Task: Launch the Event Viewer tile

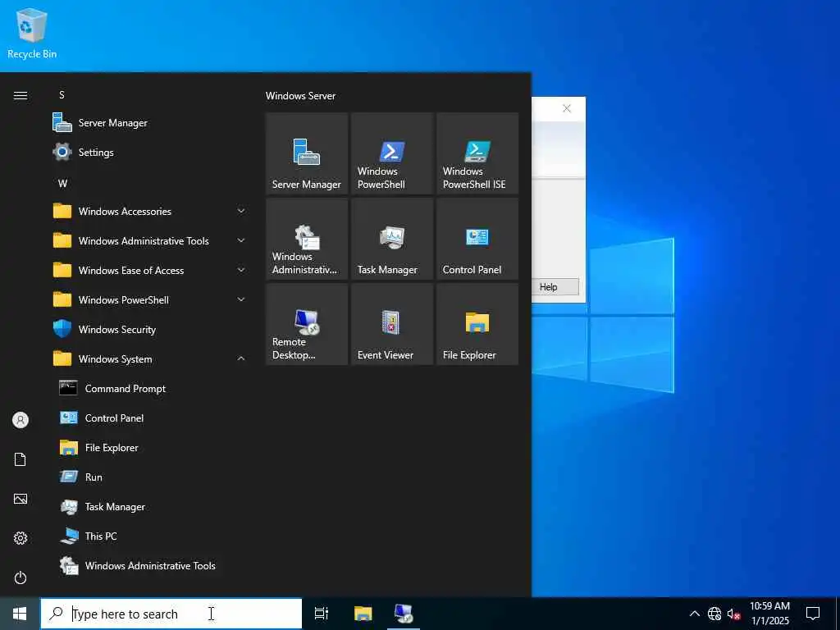Action: tap(391, 324)
